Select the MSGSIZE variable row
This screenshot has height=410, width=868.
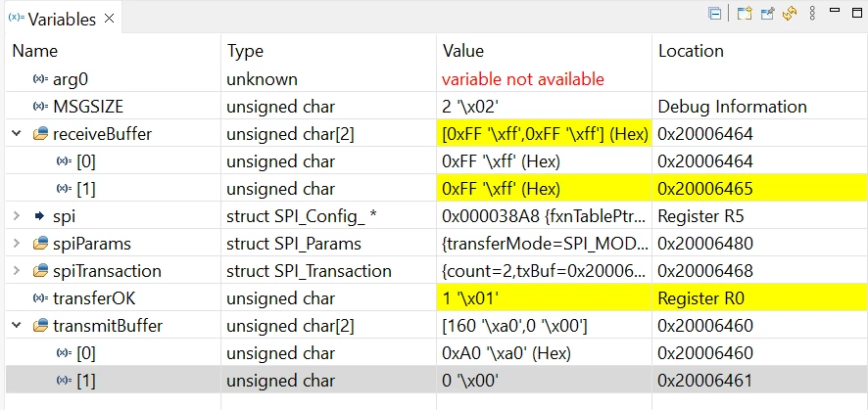(x=436, y=106)
